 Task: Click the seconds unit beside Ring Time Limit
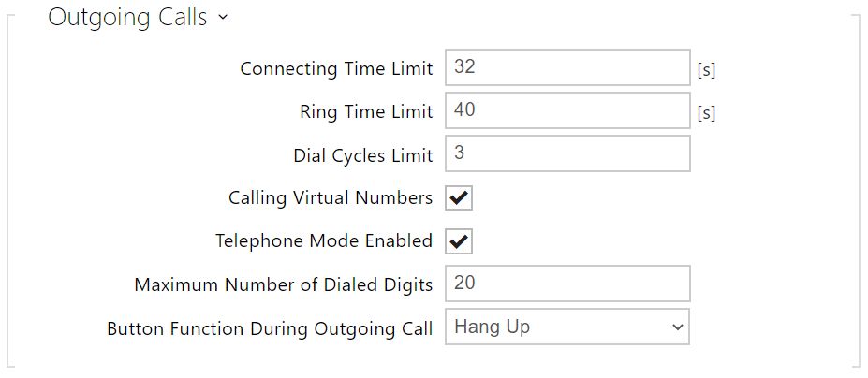click(706, 112)
